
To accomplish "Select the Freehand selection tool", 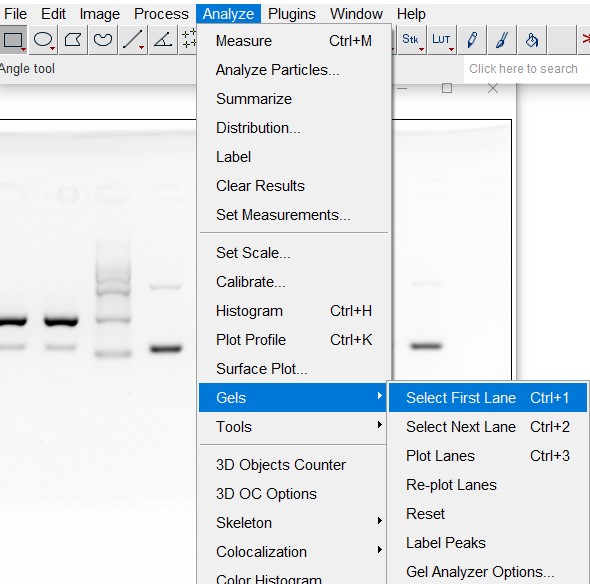I will [x=103, y=40].
